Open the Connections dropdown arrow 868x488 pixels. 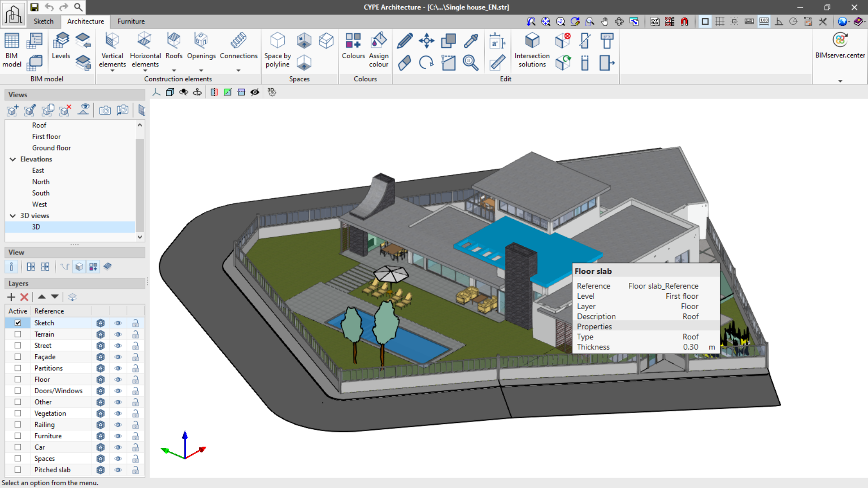click(x=238, y=70)
